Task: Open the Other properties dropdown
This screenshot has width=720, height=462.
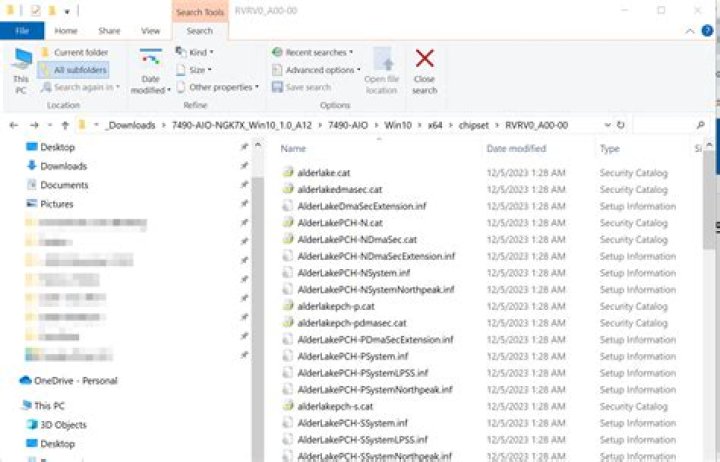Action: tap(218, 87)
